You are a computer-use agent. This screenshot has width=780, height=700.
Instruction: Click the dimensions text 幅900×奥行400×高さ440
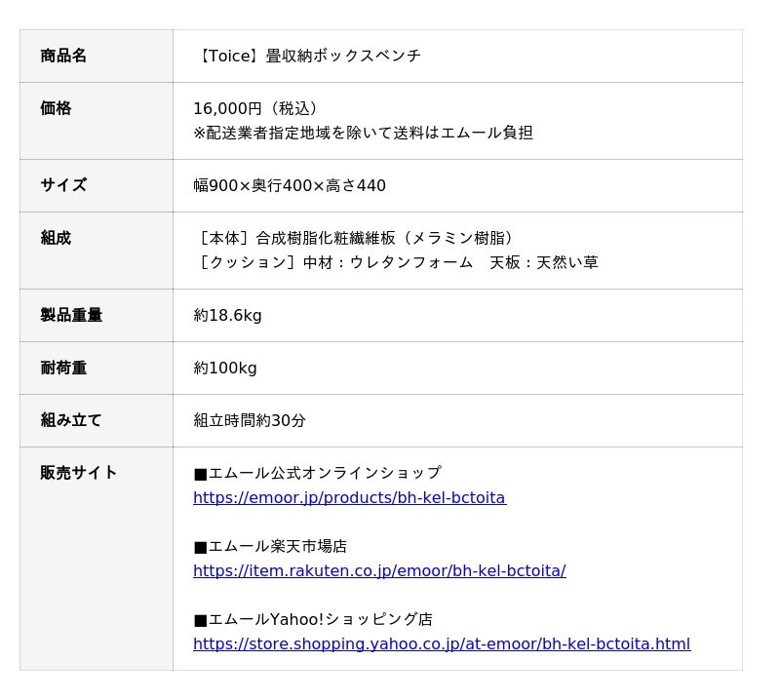pyautogui.click(x=290, y=185)
